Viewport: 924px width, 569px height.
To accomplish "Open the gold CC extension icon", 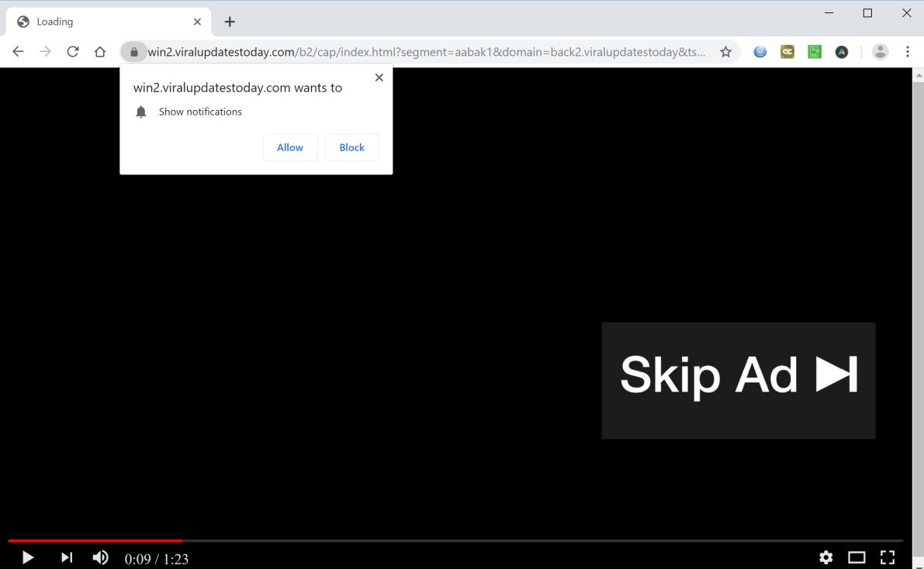I will point(787,51).
